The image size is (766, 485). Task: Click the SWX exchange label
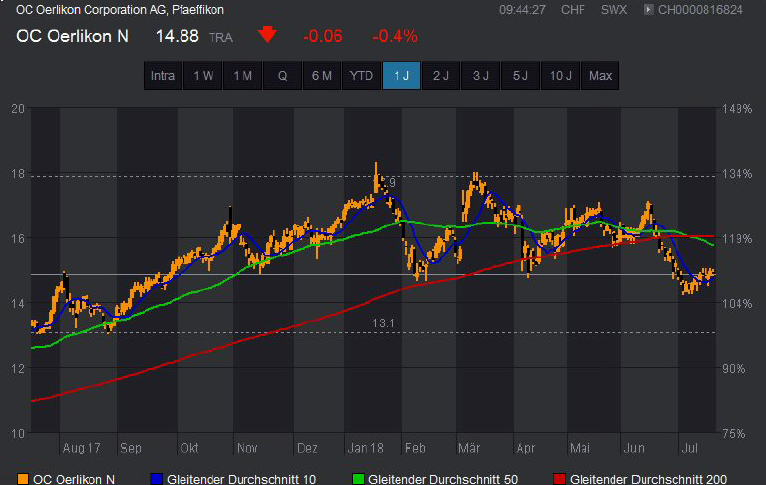[614, 10]
